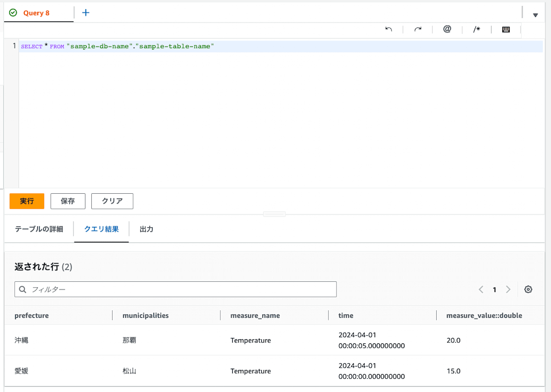Run query with 実行 button

coord(27,201)
